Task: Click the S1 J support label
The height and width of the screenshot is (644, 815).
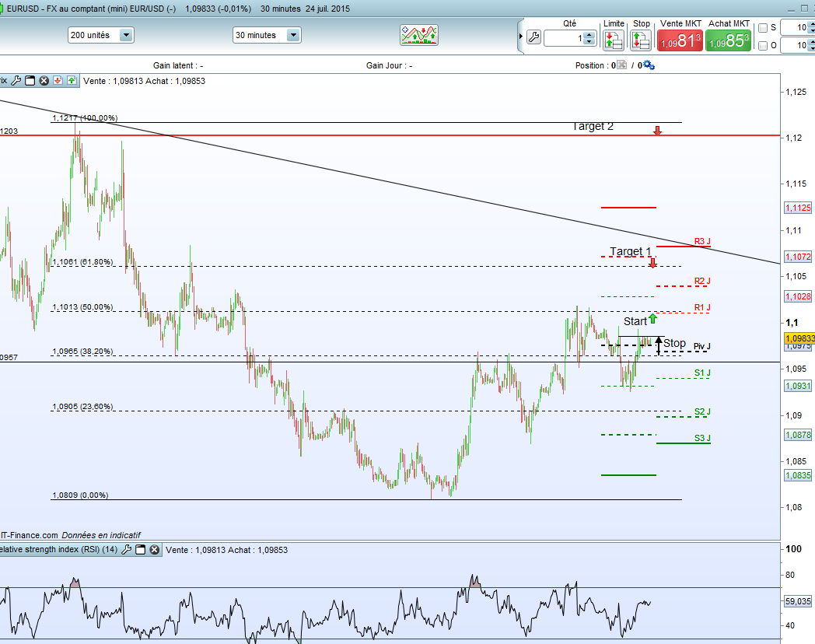Action: coord(702,373)
